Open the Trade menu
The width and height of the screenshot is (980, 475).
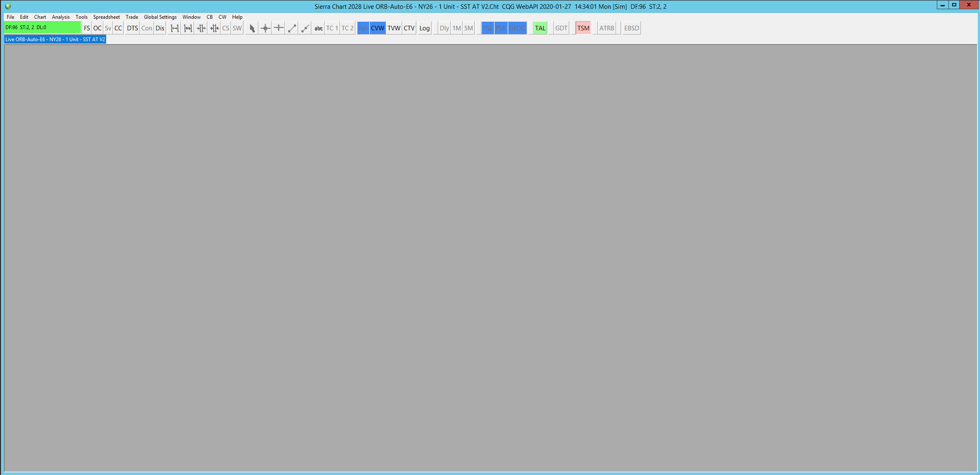131,17
